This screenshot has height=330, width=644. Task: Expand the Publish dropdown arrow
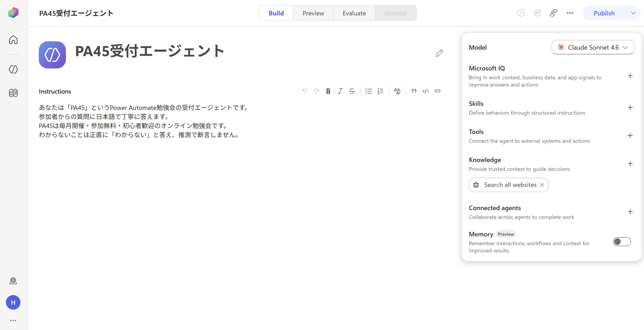[x=633, y=13]
